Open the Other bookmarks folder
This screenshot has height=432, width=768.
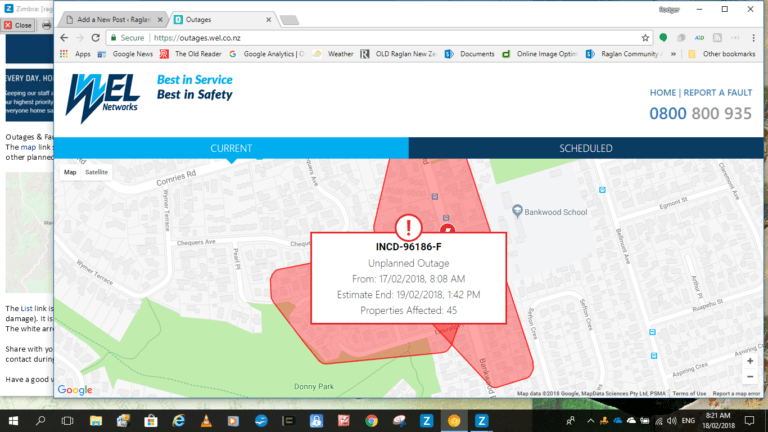[x=722, y=54]
